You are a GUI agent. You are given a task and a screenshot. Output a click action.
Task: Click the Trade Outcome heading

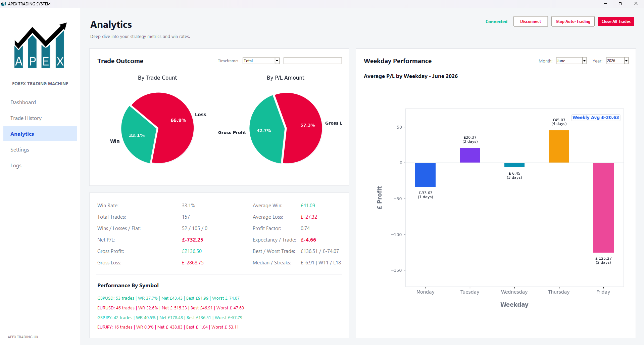(x=120, y=61)
